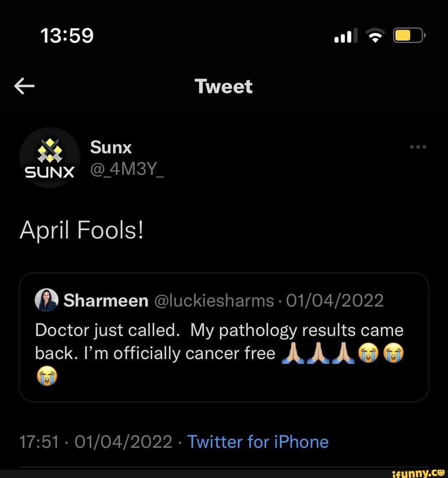The width and height of the screenshot is (448, 478).
Task: Tap the last crying emoji on second line
Action: [393, 354]
